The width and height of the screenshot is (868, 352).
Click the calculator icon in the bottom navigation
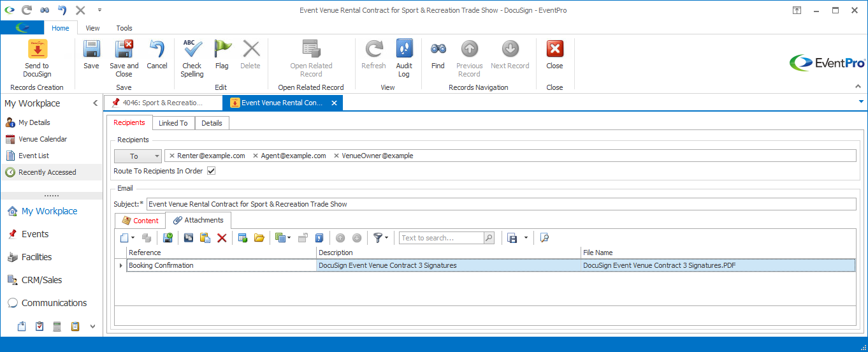click(x=57, y=326)
